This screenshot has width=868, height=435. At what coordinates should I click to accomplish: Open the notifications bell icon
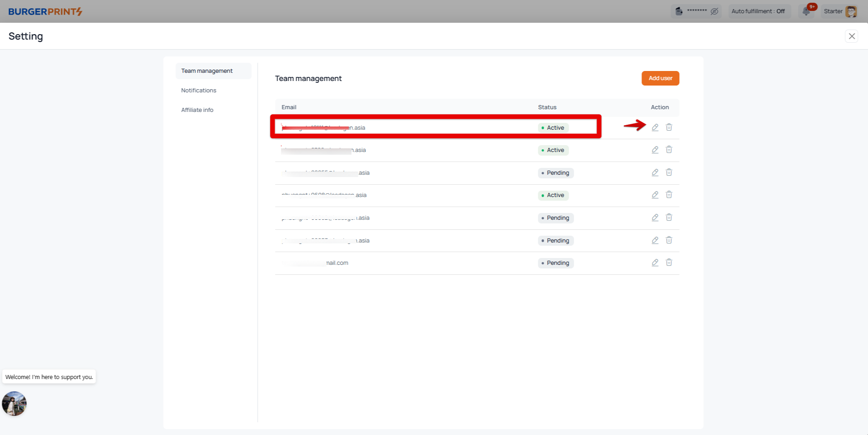(x=806, y=11)
